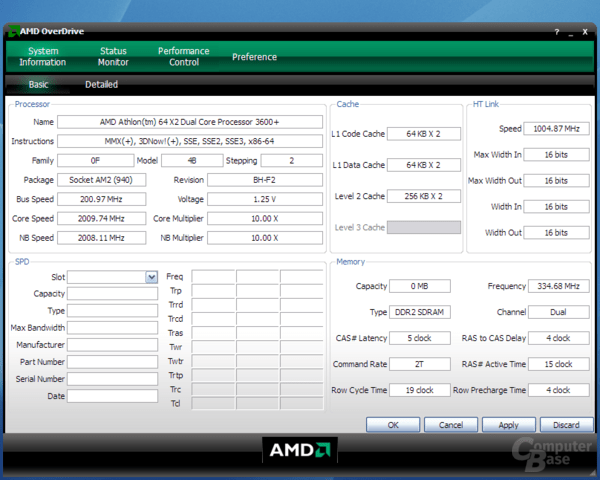Click the Max Width Out value

[556, 181]
